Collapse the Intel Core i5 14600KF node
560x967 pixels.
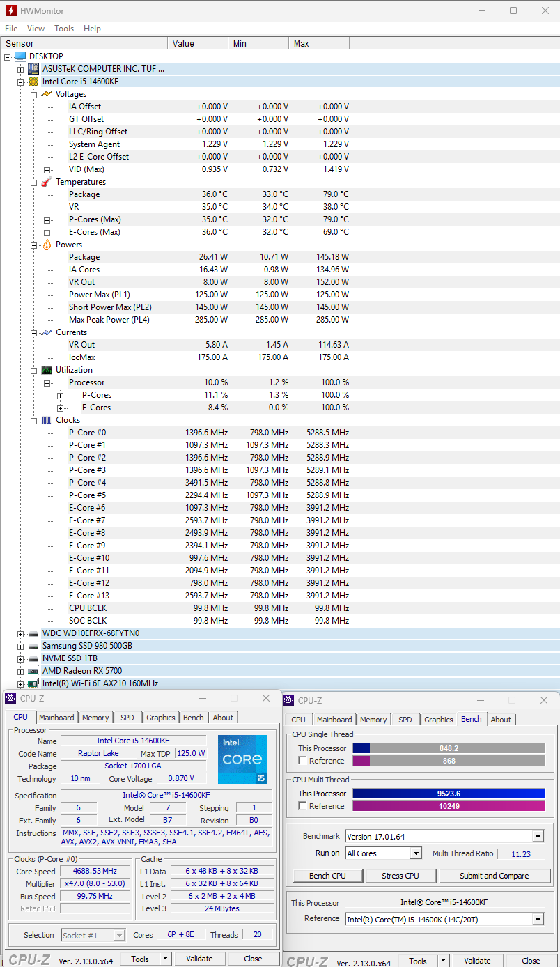coord(21,82)
